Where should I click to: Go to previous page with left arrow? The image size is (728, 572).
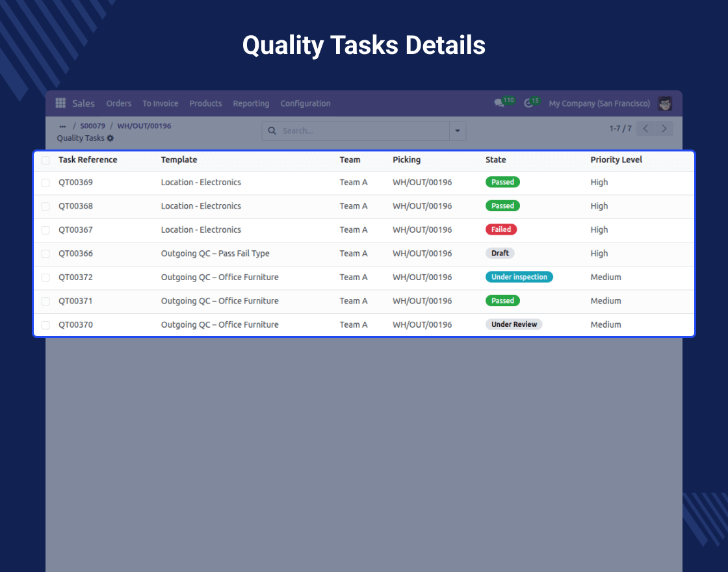645,129
